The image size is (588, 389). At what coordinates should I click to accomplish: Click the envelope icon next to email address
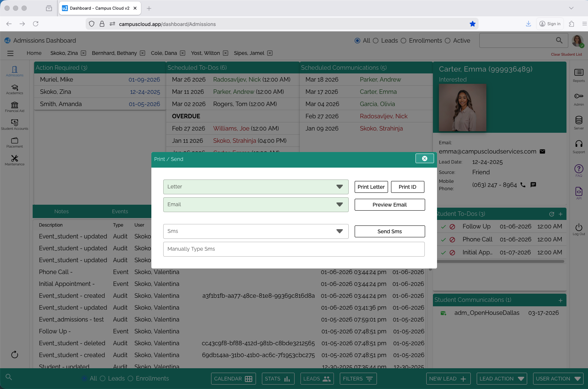[x=542, y=151]
